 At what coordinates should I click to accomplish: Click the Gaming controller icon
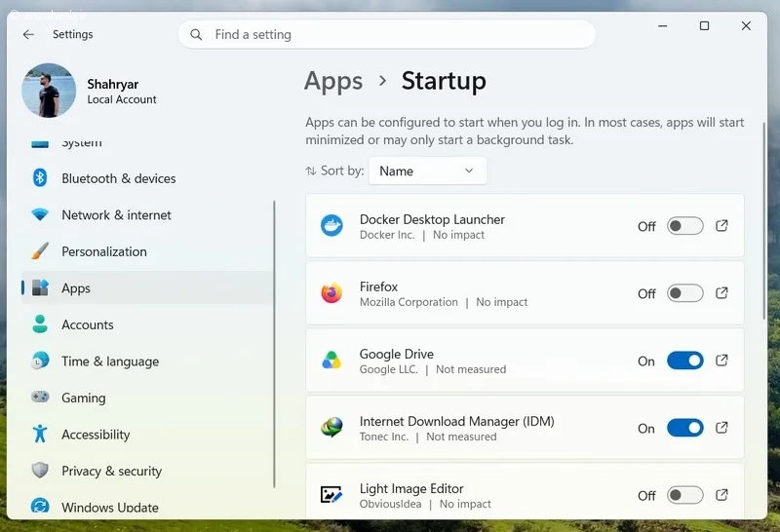[40, 397]
